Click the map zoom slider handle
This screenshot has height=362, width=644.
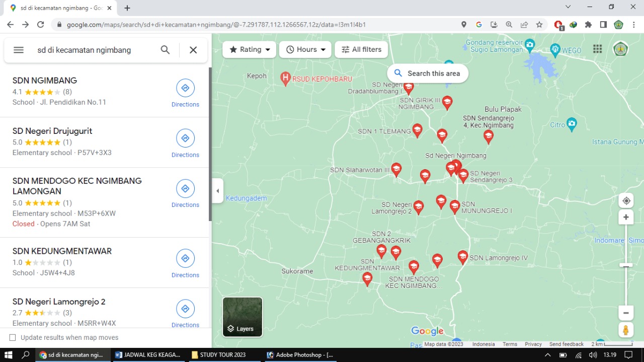626,265
